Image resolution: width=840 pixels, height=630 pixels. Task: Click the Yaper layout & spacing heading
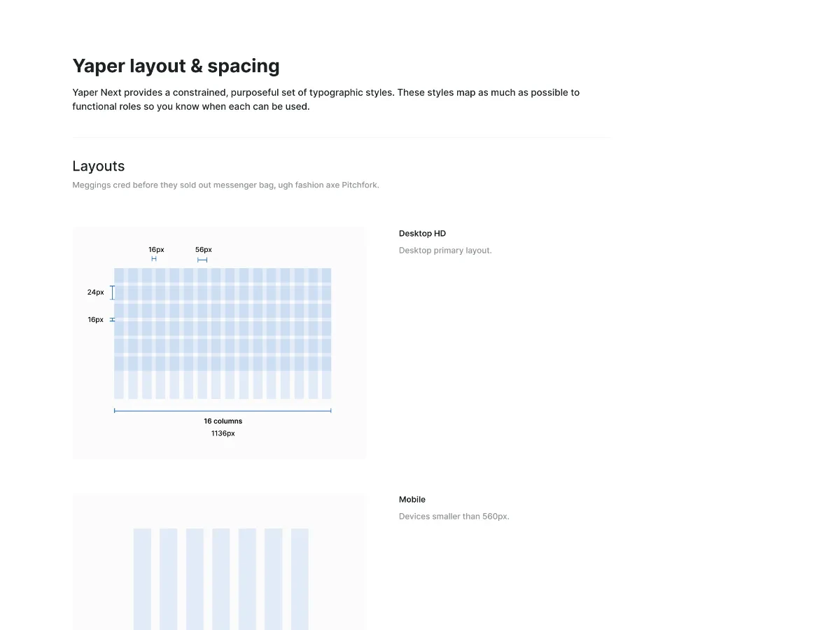[176, 66]
